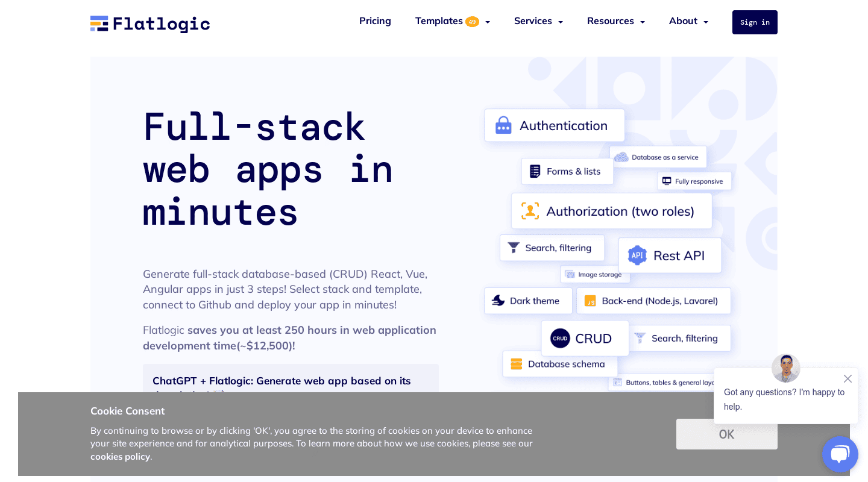Click the Fully responsive monitor icon
The image size is (868, 482).
(666, 181)
